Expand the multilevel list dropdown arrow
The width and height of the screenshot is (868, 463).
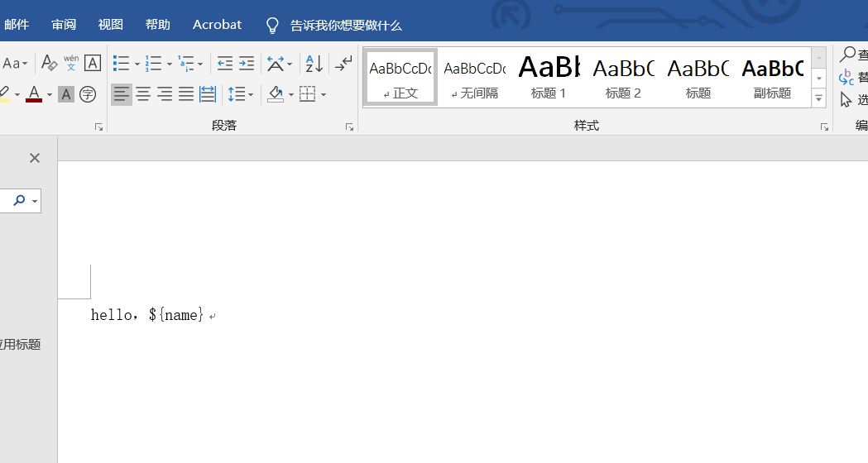200,64
